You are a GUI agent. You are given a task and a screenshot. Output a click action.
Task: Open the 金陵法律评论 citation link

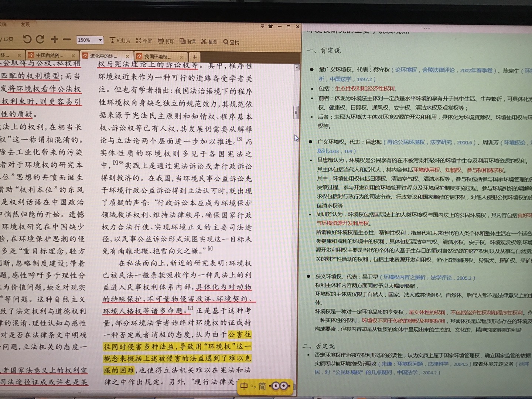point(439,70)
